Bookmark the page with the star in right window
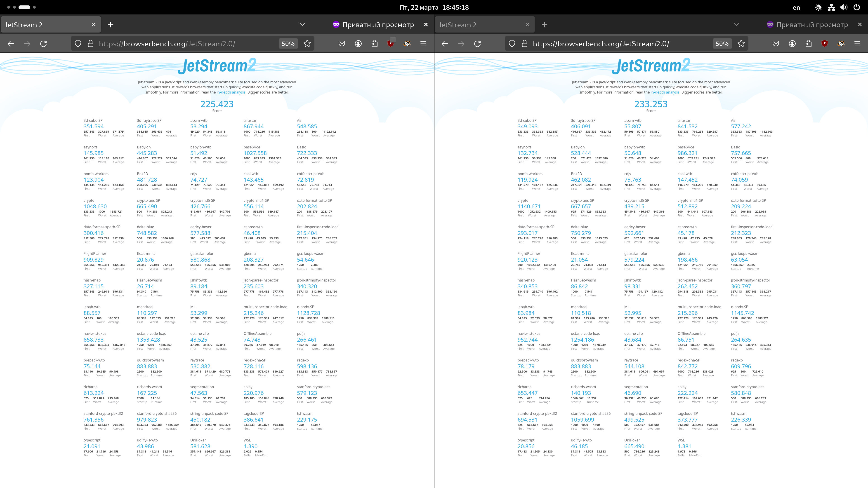The width and height of the screenshot is (868, 488). click(741, 43)
